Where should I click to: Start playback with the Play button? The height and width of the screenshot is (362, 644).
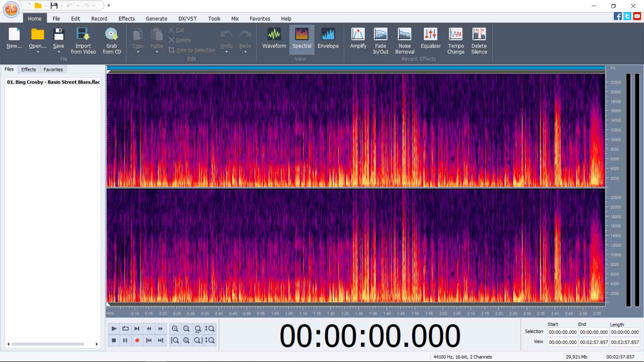(x=114, y=328)
